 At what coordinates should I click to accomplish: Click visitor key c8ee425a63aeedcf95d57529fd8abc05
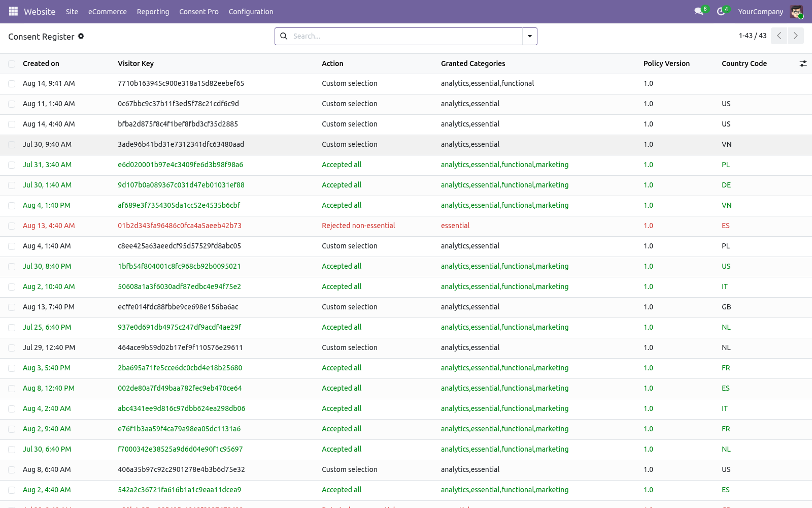179,246
